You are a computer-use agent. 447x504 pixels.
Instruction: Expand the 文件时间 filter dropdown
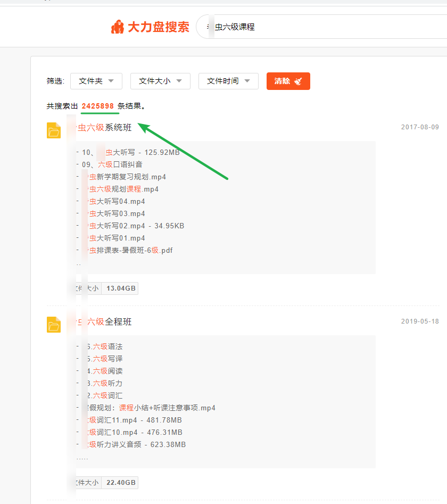point(228,81)
